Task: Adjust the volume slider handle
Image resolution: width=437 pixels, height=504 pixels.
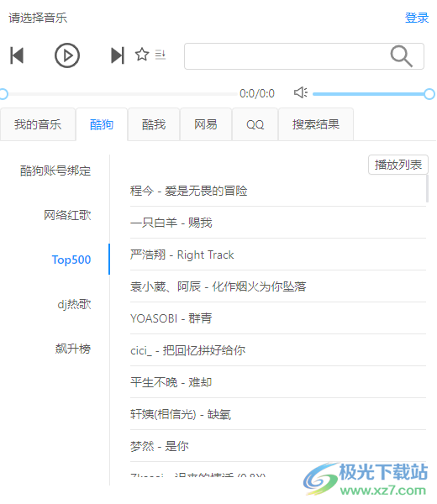Action: pos(429,94)
